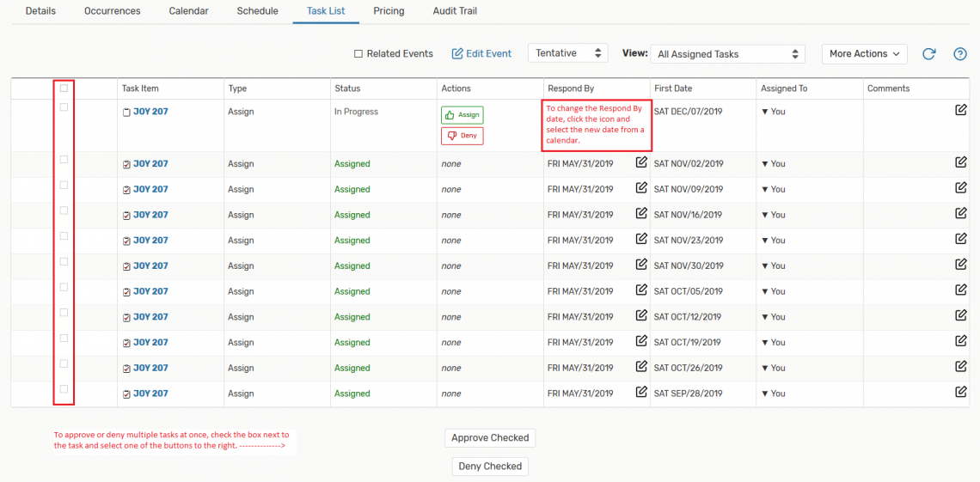The width and height of the screenshot is (980, 482).
Task: Switch to the Pricing tab
Action: pyautogui.click(x=389, y=11)
